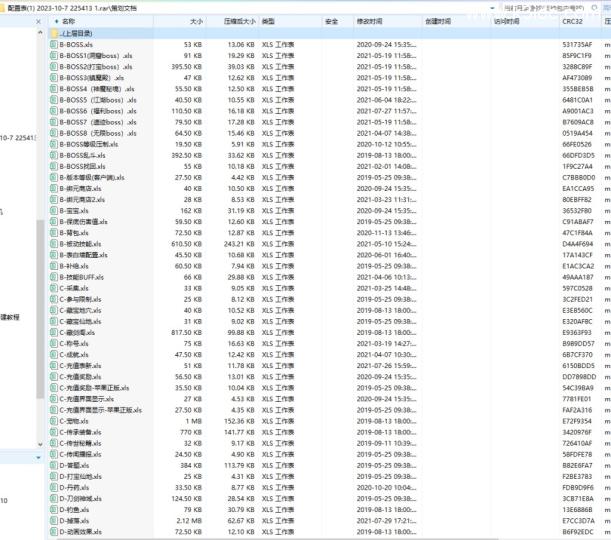
Task: Sort by the 压缩后大小 column header
Action: tap(240, 21)
